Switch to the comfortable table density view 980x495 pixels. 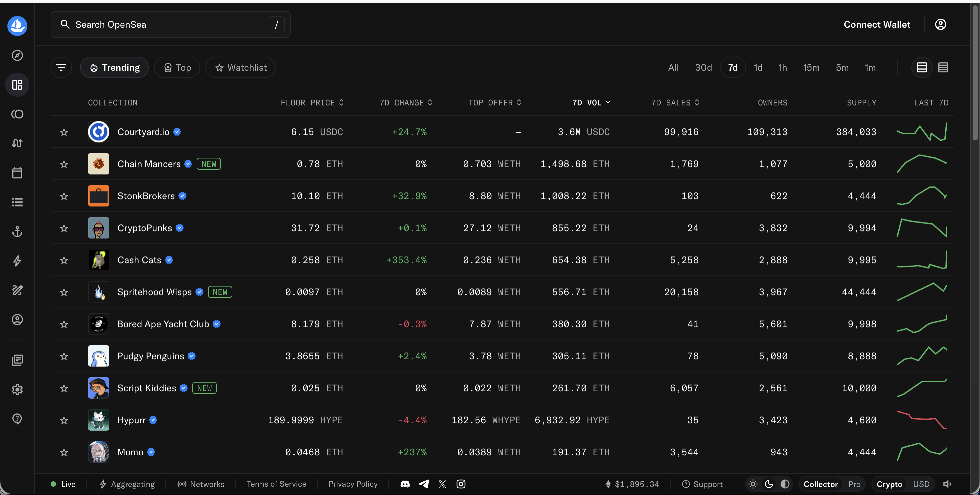click(922, 67)
